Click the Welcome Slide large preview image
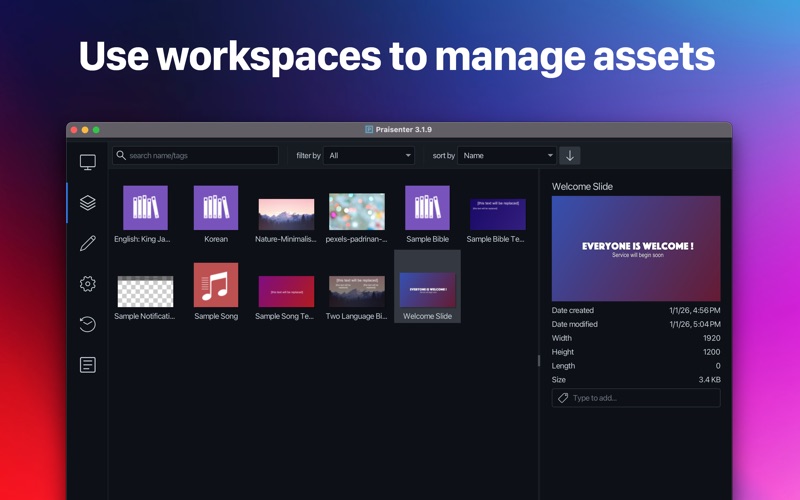Viewport: 800px width, 500px height. point(636,248)
